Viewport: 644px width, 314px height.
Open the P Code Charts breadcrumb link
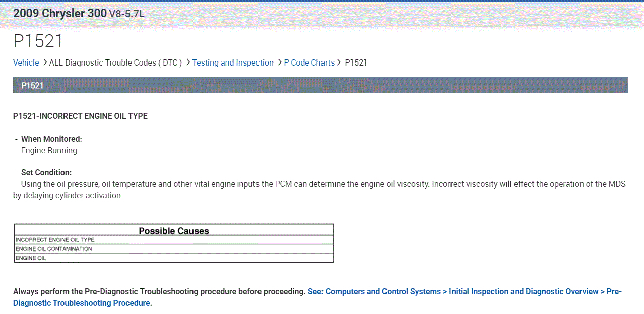click(x=309, y=62)
